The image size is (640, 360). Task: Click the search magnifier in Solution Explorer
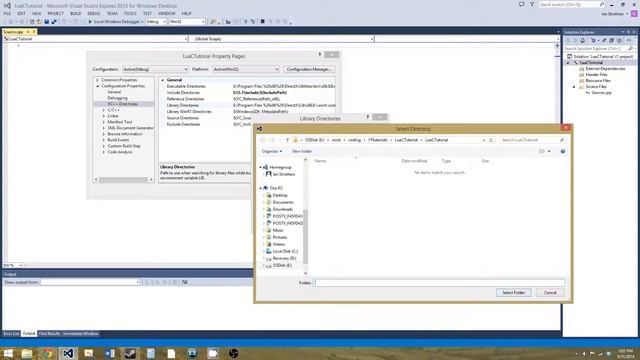pyautogui.click(x=631, y=49)
